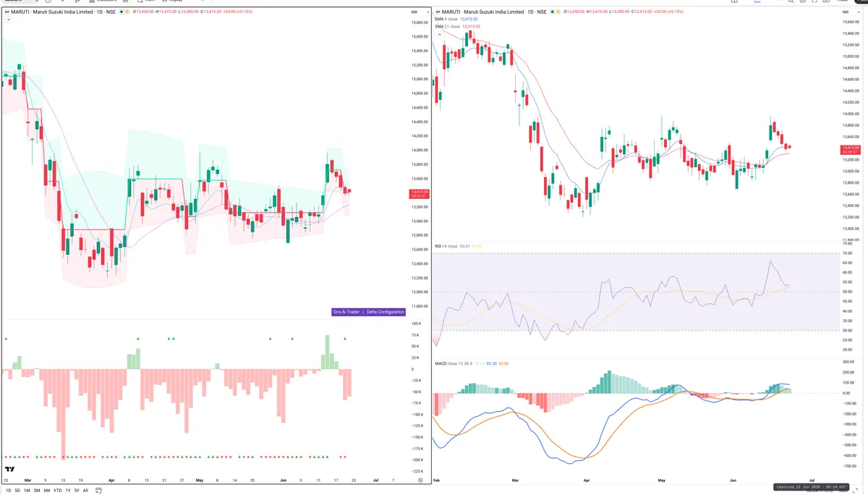Select the 1Y range tab
The height and width of the screenshot is (495, 868).
[x=68, y=491]
